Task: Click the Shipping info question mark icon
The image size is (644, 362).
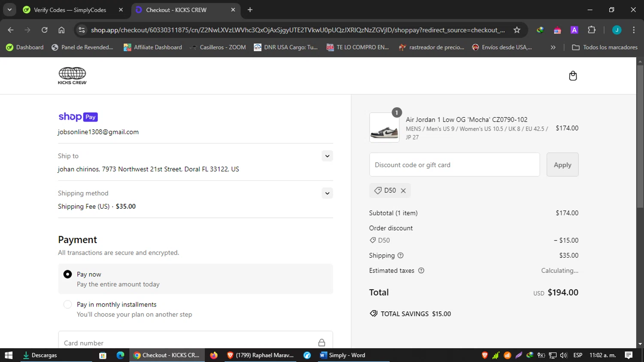Action: tap(401, 256)
